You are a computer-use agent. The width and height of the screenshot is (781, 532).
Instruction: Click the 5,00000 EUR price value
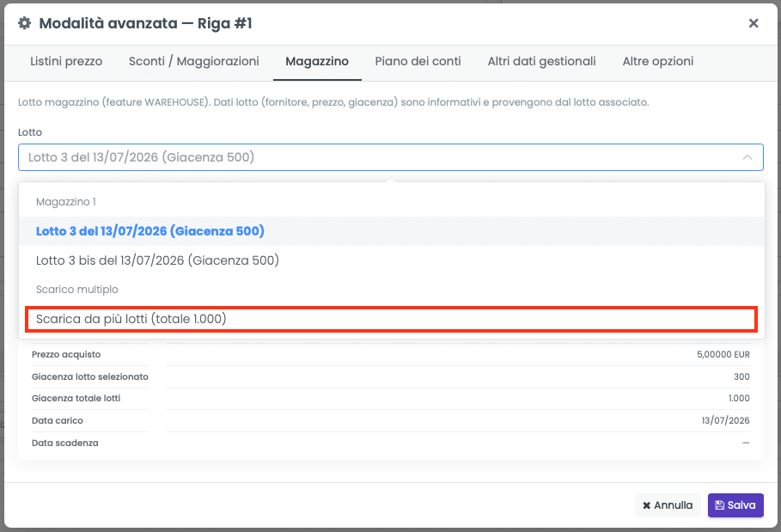pyautogui.click(x=723, y=354)
